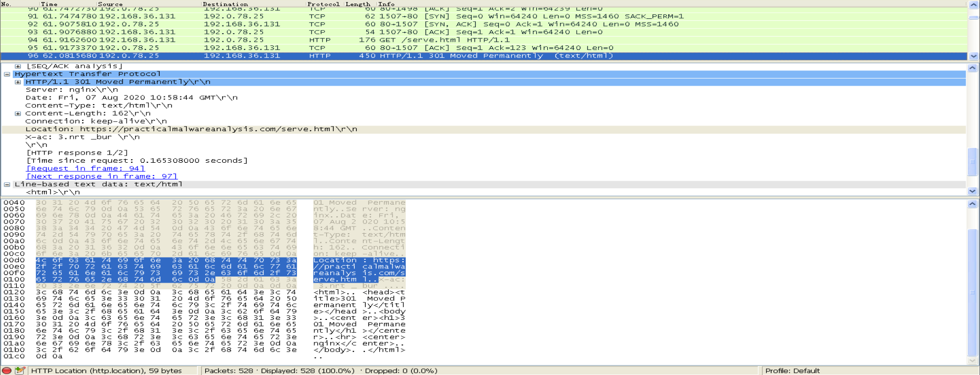The image size is (980, 375).
Task: Follow the Next response in frame: 97 link
Action: (x=102, y=177)
